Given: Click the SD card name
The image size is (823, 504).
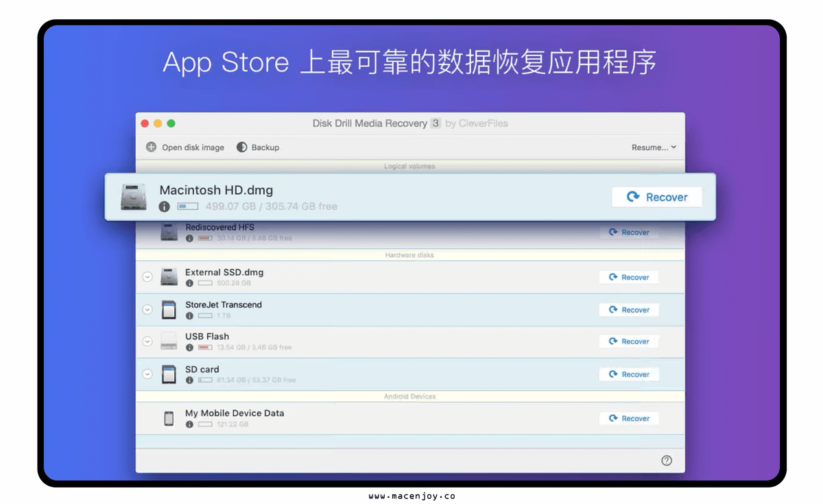Looking at the screenshot, I should pyautogui.click(x=202, y=370).
